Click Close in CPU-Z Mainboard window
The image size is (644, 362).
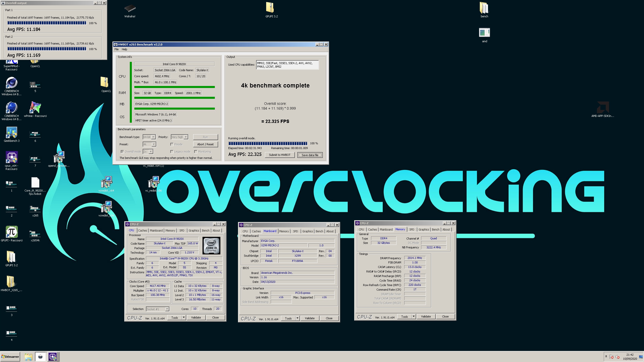[x=329, y=318]
